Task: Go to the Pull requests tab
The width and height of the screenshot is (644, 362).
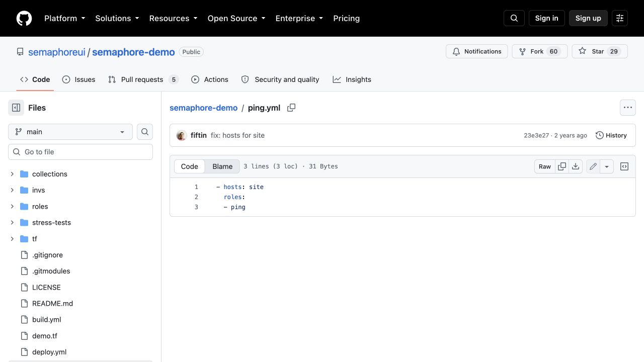Action: click(143, 79)
